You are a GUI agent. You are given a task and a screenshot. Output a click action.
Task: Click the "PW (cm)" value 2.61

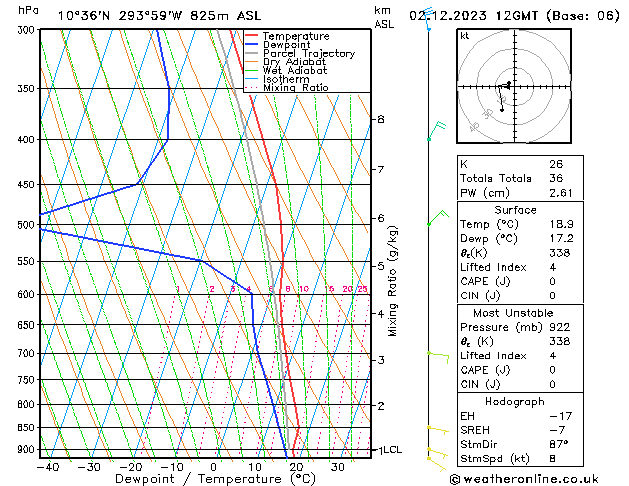[561, 193]
